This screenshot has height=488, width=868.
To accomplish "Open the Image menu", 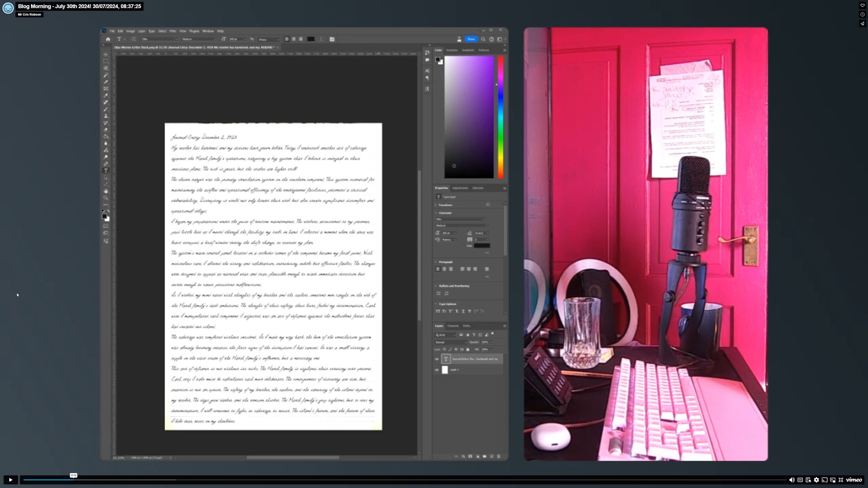I will pos(130,31).
